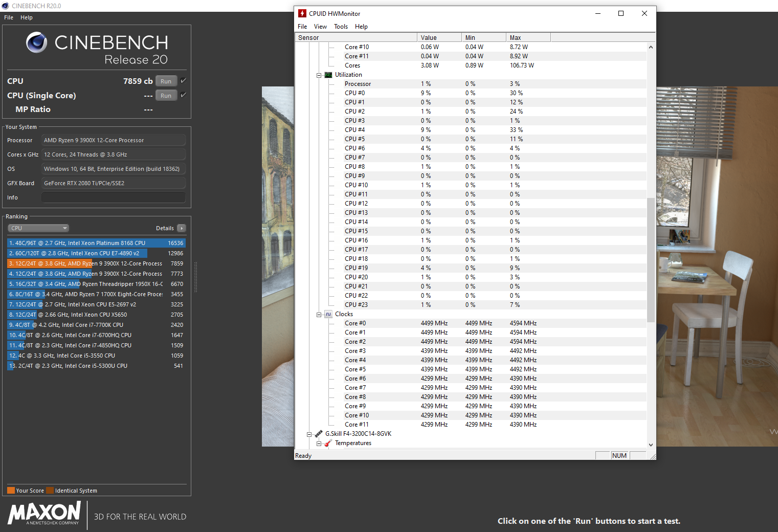Click the Cinebench logo sphere icon
This screenshot has height=532, width=778.
coord(36,42)
